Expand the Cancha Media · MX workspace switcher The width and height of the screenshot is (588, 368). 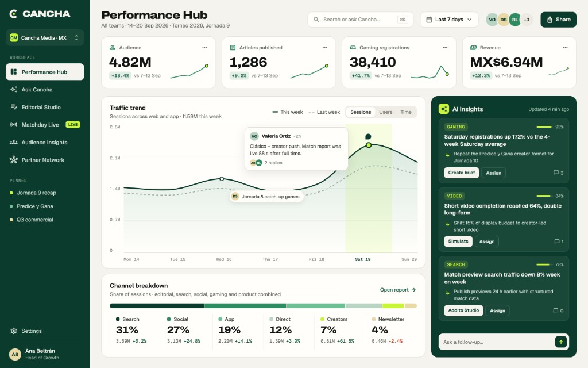coord(45,37)
